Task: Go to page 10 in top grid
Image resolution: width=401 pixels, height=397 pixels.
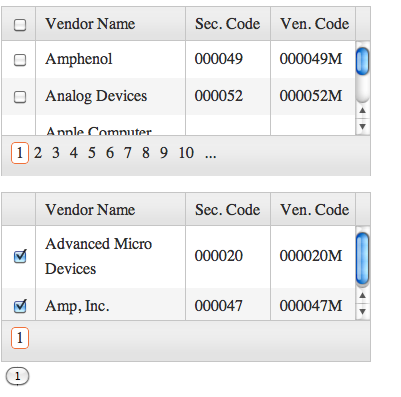Action: coord(186,153)
